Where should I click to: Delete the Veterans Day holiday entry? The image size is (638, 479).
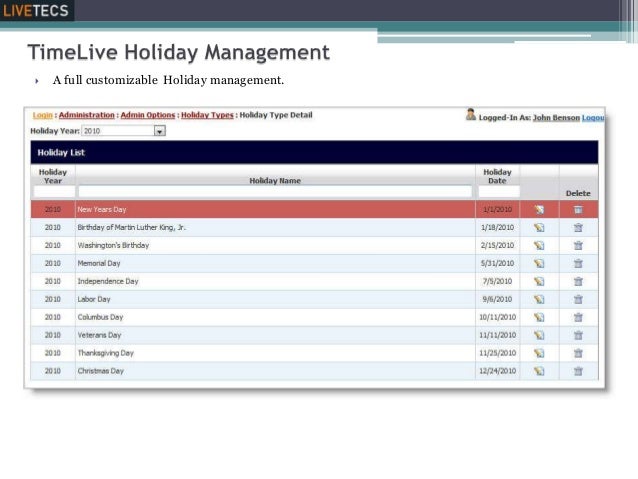tap(578, 335)
